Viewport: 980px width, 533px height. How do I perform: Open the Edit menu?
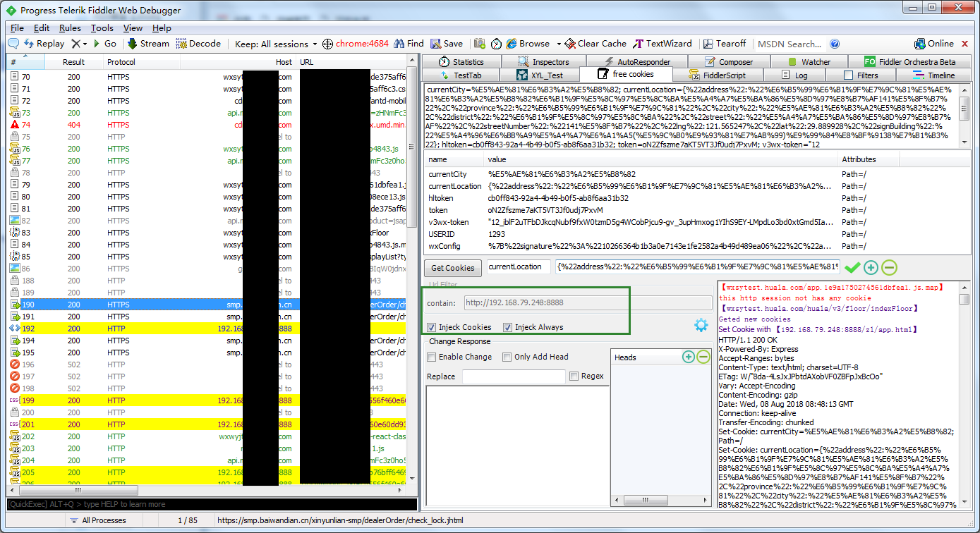pos(42,28)
